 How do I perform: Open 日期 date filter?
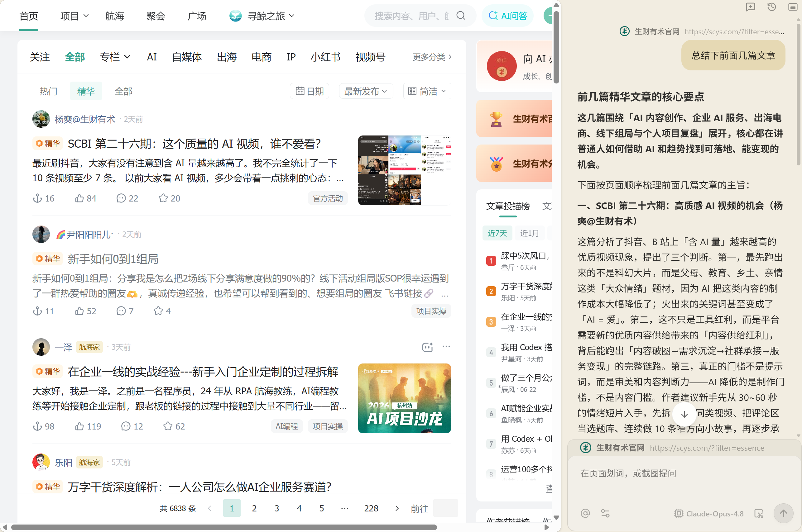[309, 91]
